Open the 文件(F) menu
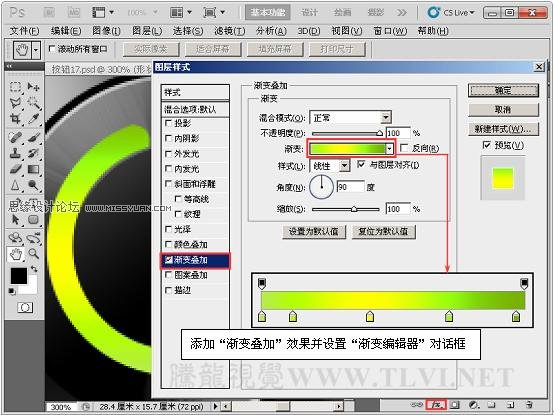The height and width of the screenshot is (415, 554). click(24, 31)
